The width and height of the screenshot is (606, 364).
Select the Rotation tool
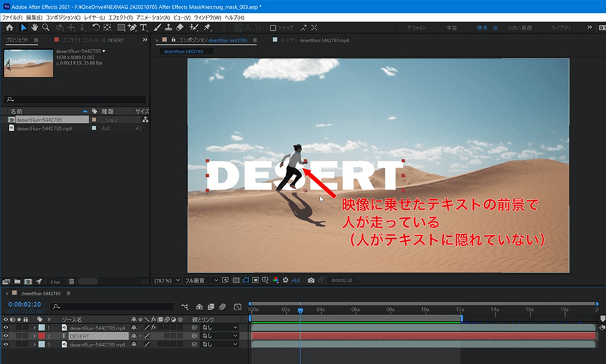pos(96,28)
